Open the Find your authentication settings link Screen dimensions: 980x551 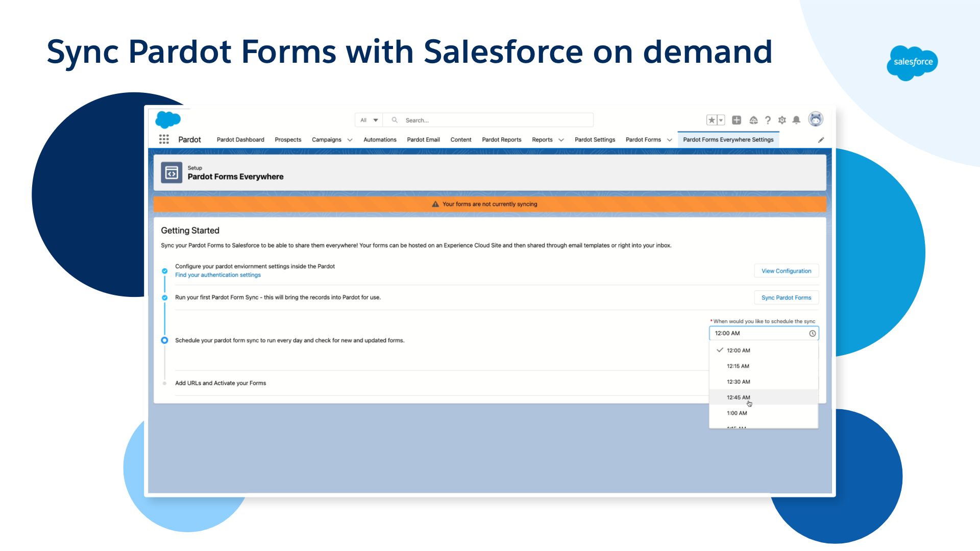[x=218, y=275]
